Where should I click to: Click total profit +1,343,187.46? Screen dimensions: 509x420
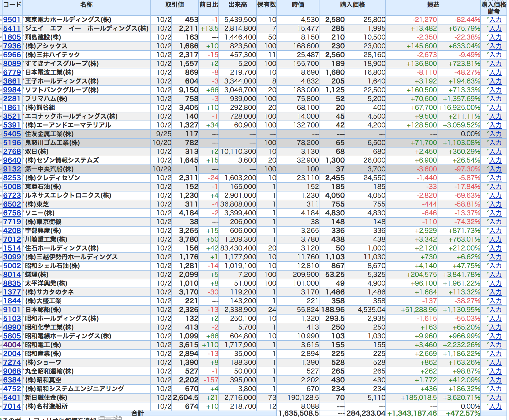412,413
